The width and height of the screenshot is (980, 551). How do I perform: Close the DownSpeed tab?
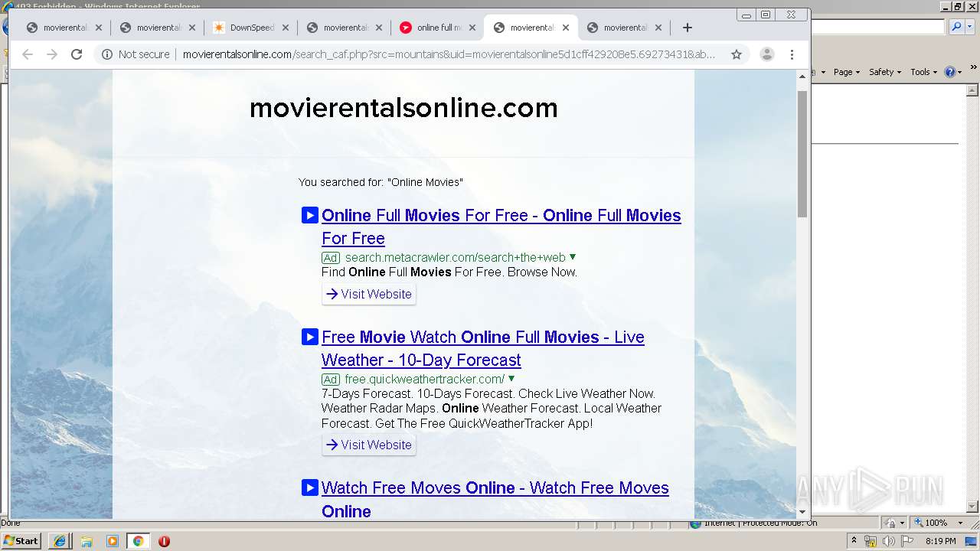coord(286,28)
